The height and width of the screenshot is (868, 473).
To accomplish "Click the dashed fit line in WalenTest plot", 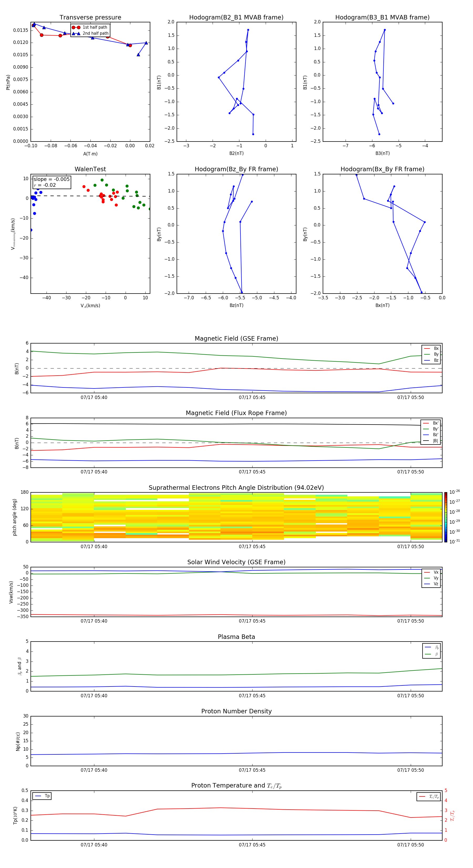I will (x=90, y=196).
